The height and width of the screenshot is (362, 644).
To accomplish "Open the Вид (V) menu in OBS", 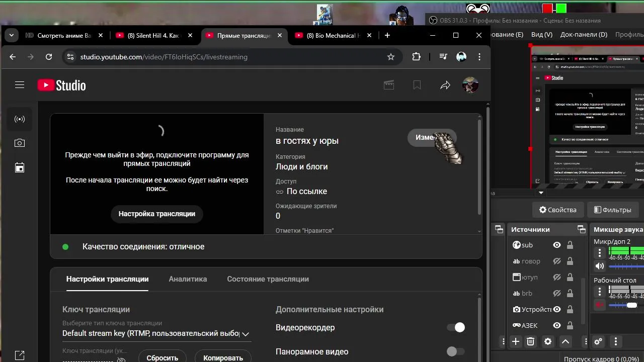I will 542,35.
